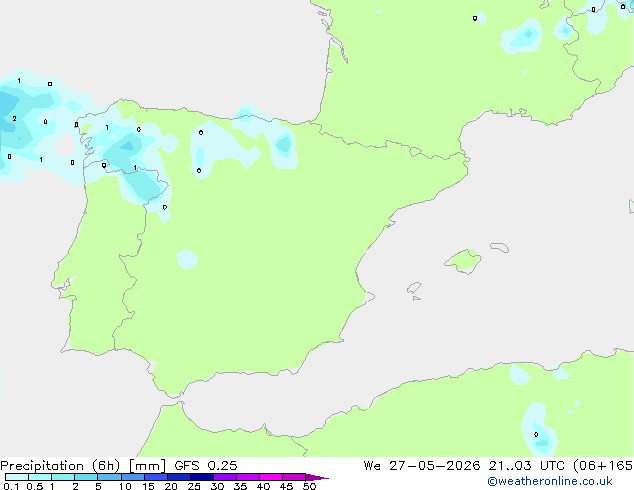Click legend tick label '0.1'

[12, 486]
